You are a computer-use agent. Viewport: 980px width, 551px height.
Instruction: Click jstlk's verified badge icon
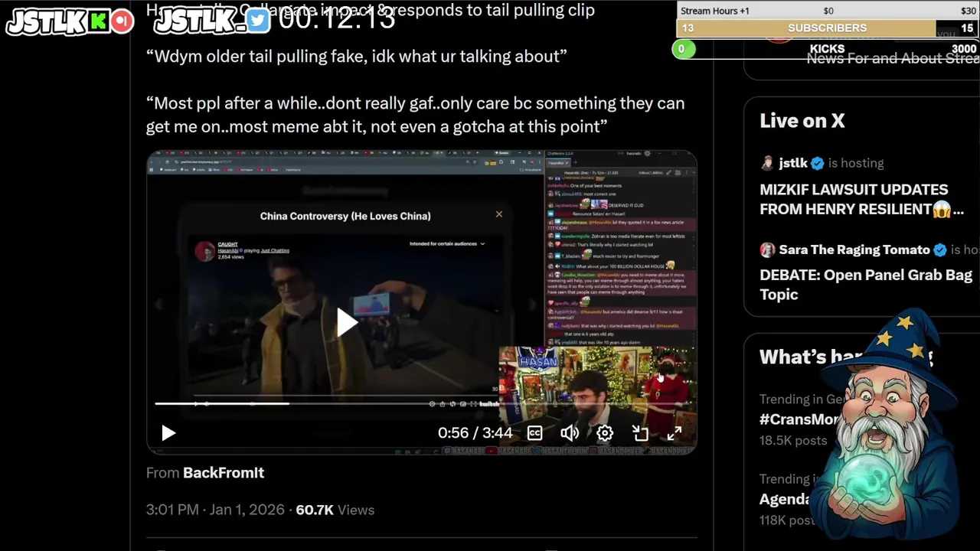[817, 163]
